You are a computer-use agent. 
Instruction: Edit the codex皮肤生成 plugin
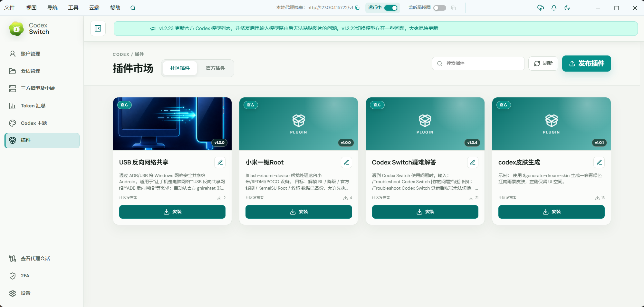click(599, 162)
